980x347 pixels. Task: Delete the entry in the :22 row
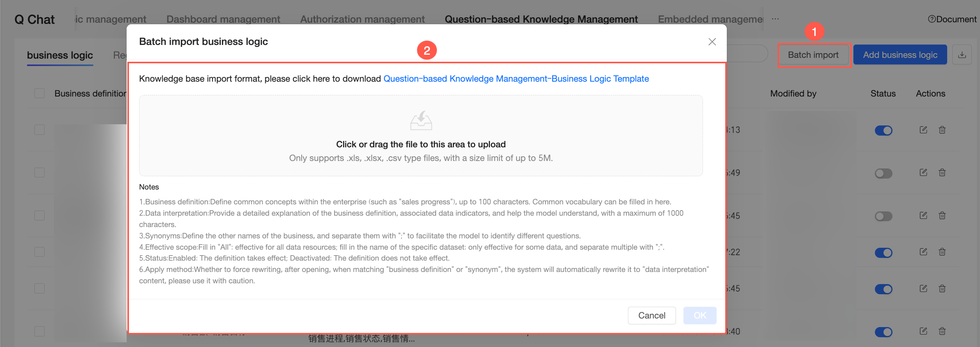[x=942, y=252]
